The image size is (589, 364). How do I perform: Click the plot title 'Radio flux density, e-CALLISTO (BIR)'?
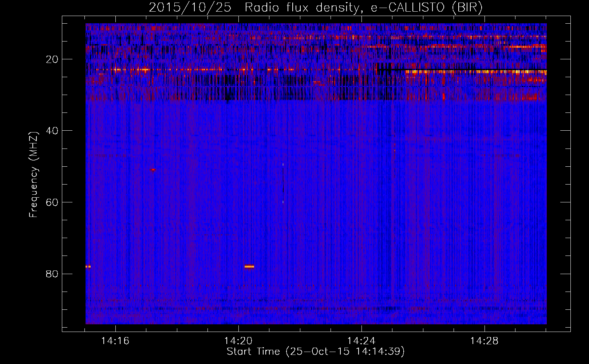click(363, 8)
